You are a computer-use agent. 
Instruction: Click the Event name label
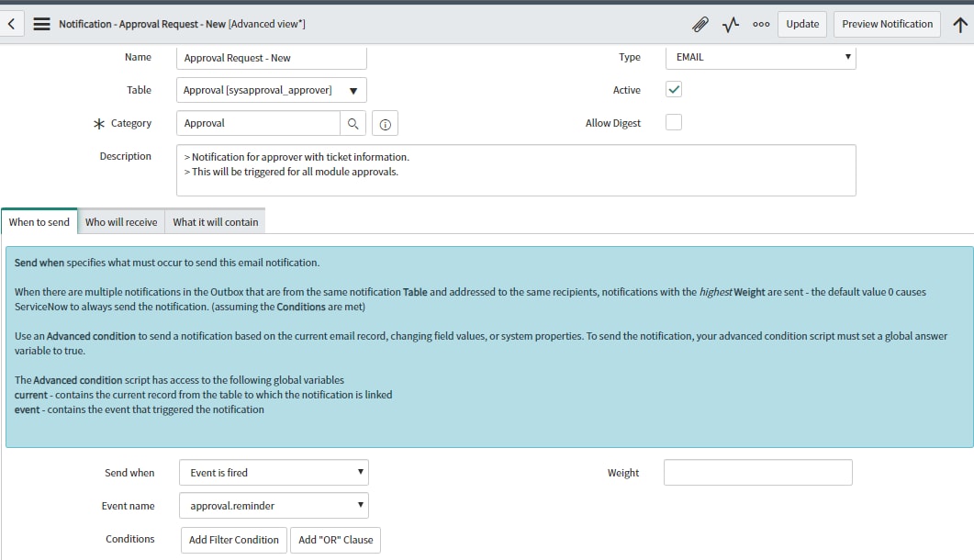point(128,505)
